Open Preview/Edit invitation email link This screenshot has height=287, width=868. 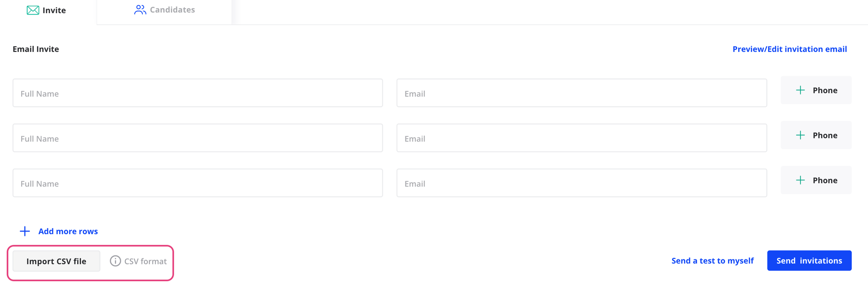coord(789,49)
